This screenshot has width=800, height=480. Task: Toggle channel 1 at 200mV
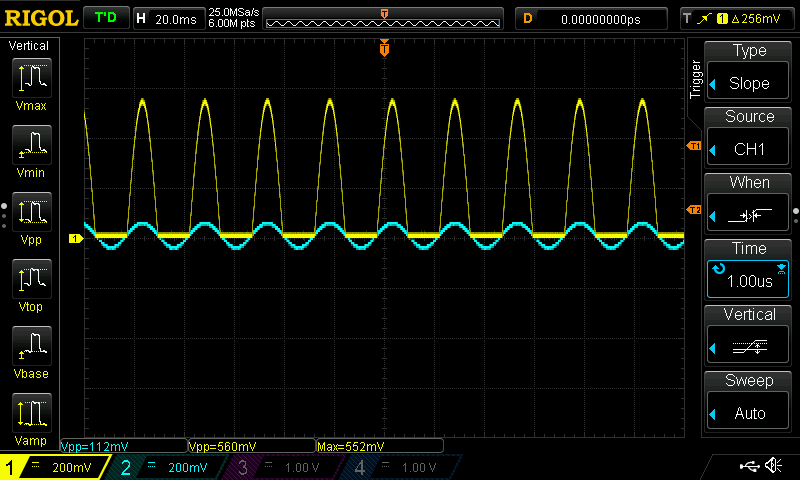pyautogui.click(x=54, y=467)
